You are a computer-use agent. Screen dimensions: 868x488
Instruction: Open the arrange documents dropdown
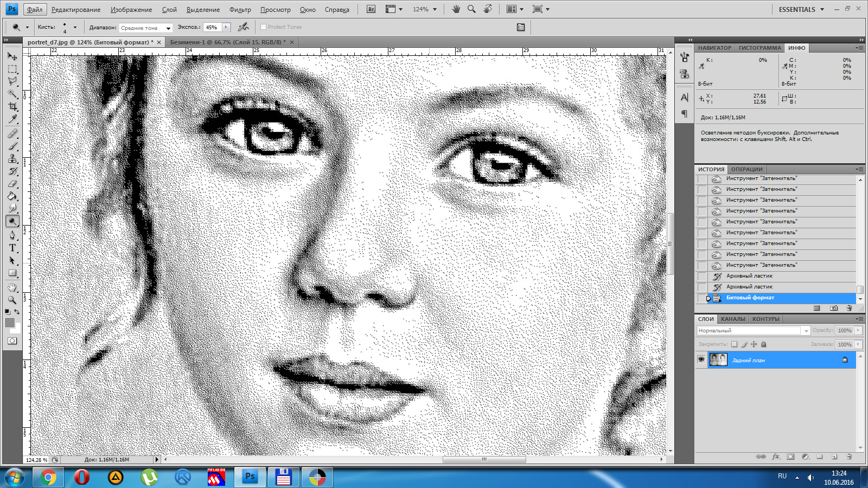(x=514, y=9)
